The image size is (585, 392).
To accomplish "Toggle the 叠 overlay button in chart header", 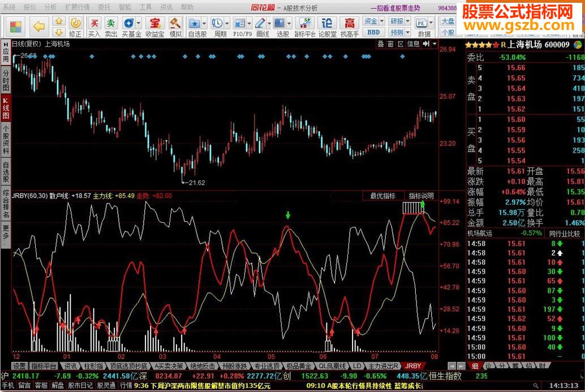I will [x=381, y=44].
